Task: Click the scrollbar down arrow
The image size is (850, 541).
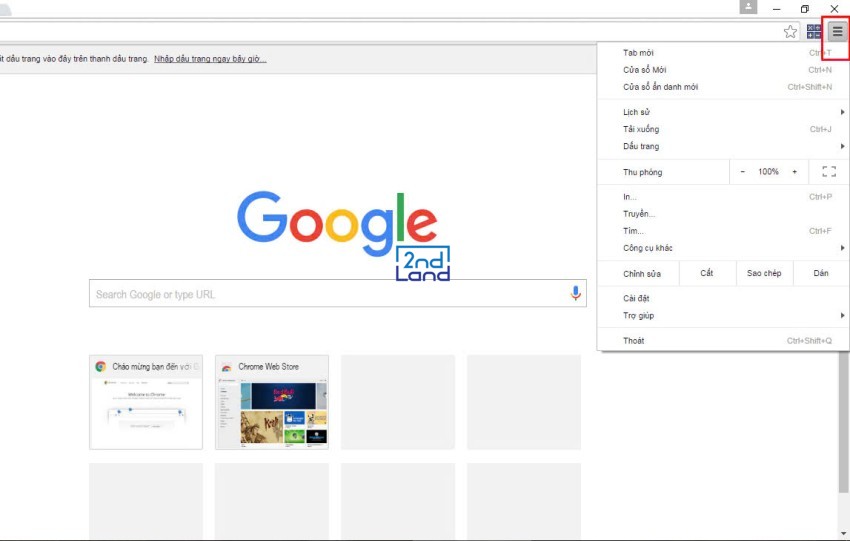Action: click(x=844, y=533)
